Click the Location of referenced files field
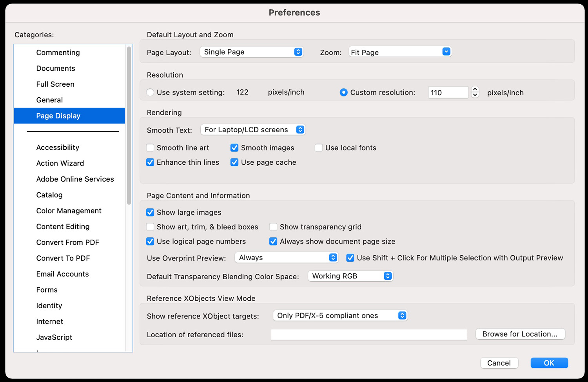The image size is (588, 382). click(x=368, y=335)
